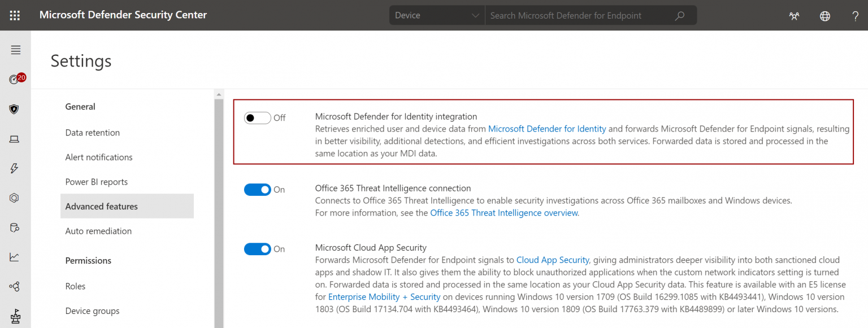The height and width of the screenshot is (328, 868).
Task: Open the app launcher waffle menu
Action: coord(15,15)
